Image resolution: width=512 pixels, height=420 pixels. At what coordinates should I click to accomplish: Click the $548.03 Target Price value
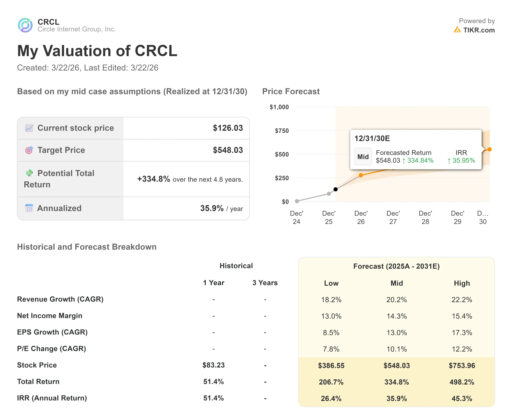coord(228,150)
